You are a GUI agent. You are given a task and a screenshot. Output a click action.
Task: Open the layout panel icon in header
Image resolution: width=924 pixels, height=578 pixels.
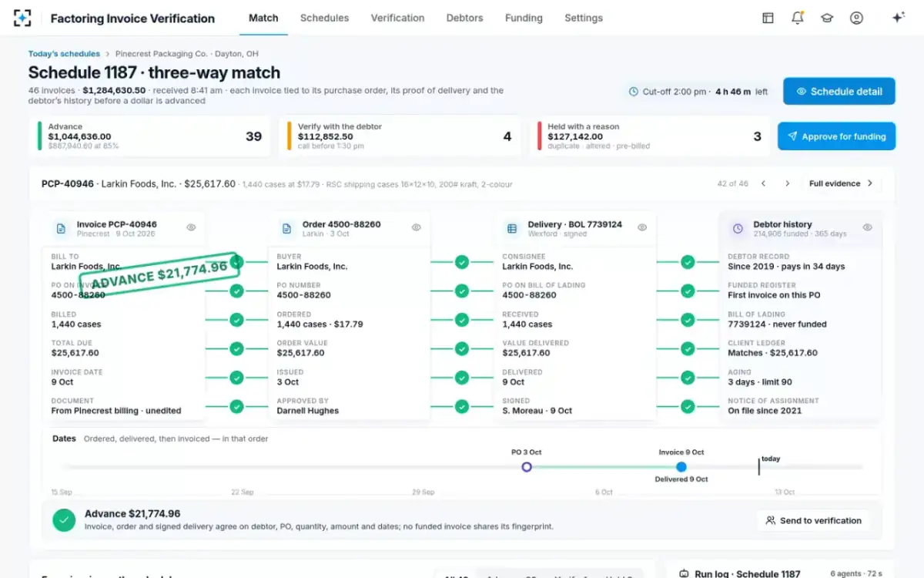click(768, 18)
